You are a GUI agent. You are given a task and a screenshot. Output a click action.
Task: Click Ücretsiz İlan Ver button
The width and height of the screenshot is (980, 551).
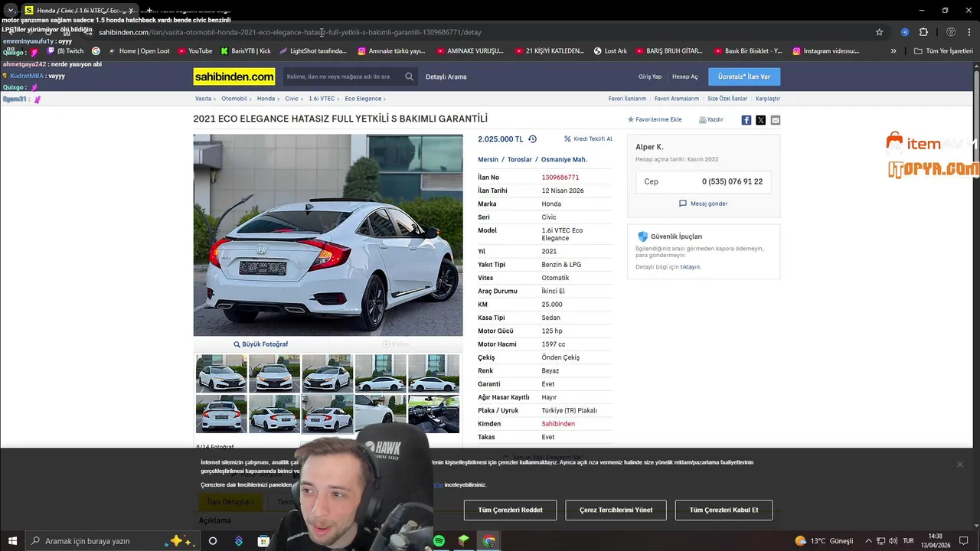tap(744, 77)
